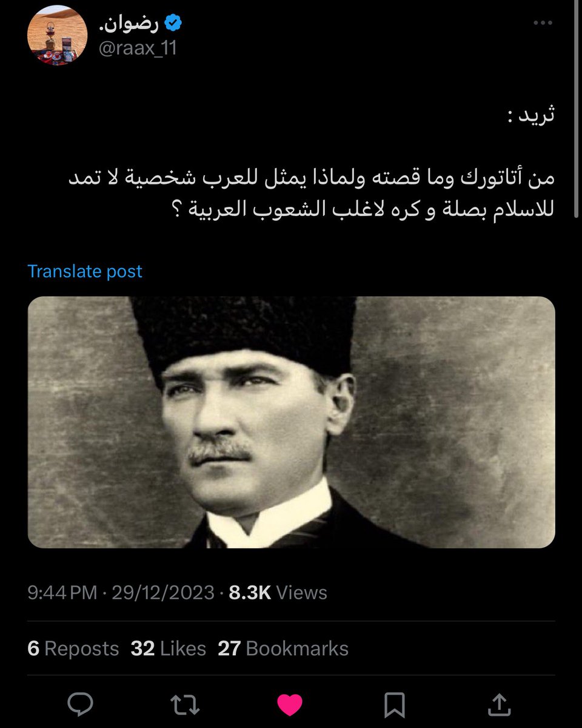View the 27 Bookmarks count

point(283,649)
